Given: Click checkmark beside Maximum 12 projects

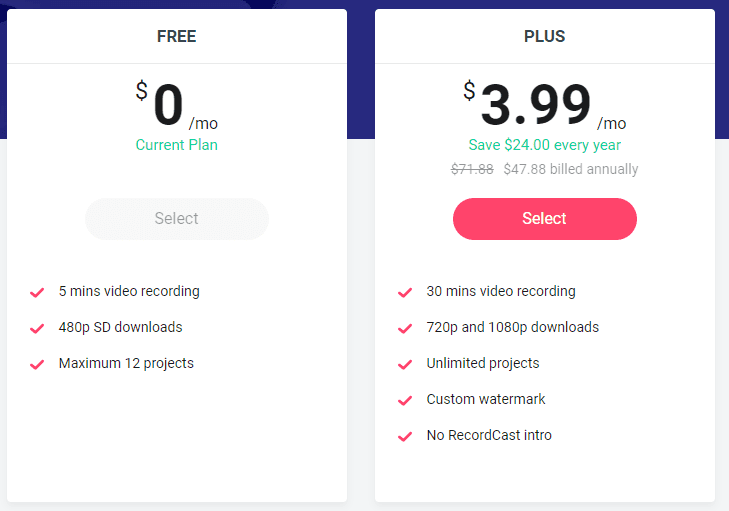Looking at the screenshot, I should pyautogui.click(x=37, y=364).
